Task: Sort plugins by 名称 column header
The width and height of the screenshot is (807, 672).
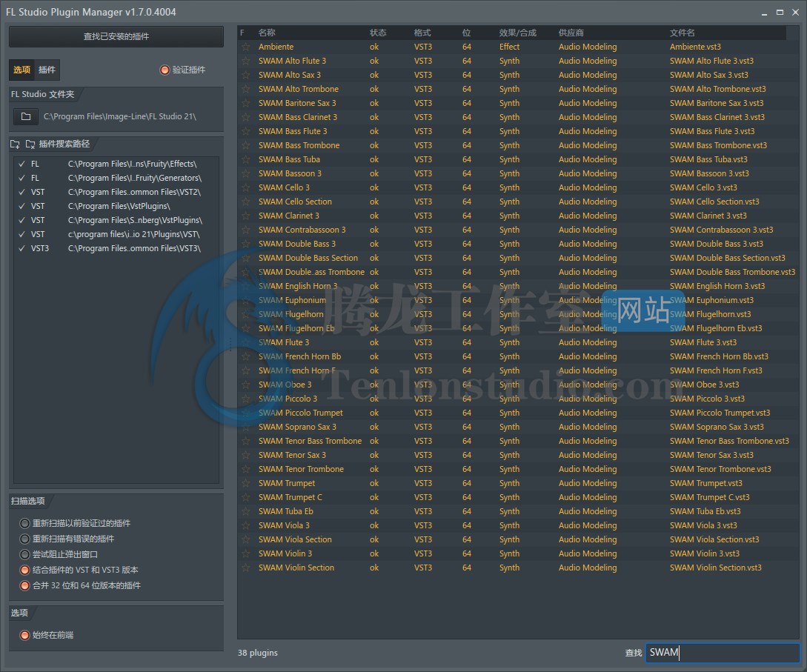Action: coord(267,33)
